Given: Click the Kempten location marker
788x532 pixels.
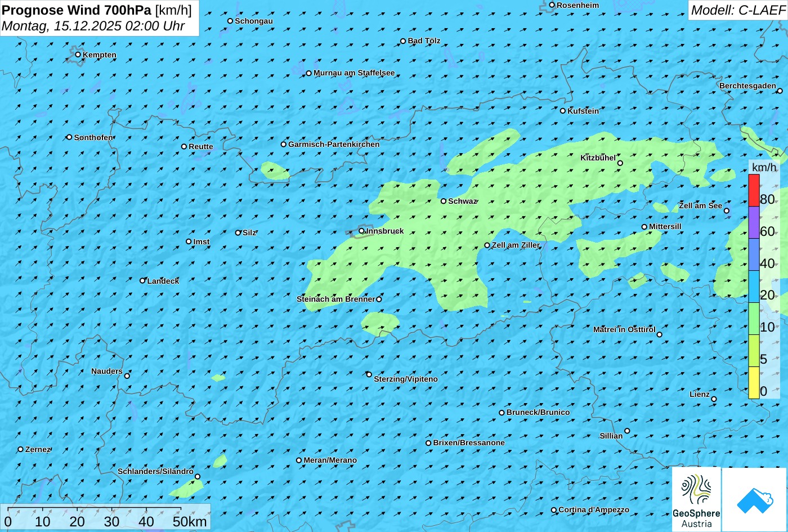Looking at the screenshot, I should 78,55.
